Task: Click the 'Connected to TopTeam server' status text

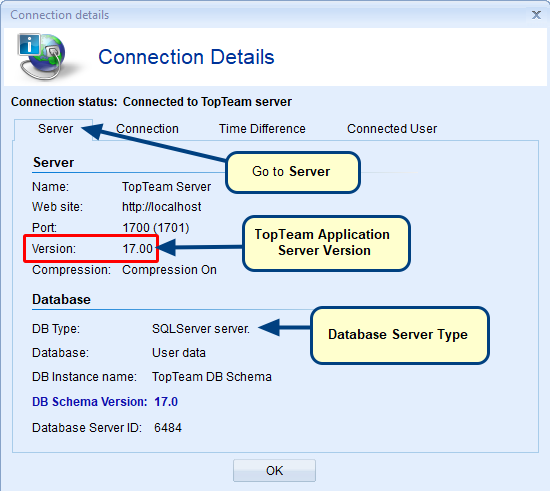Action: 207,102
